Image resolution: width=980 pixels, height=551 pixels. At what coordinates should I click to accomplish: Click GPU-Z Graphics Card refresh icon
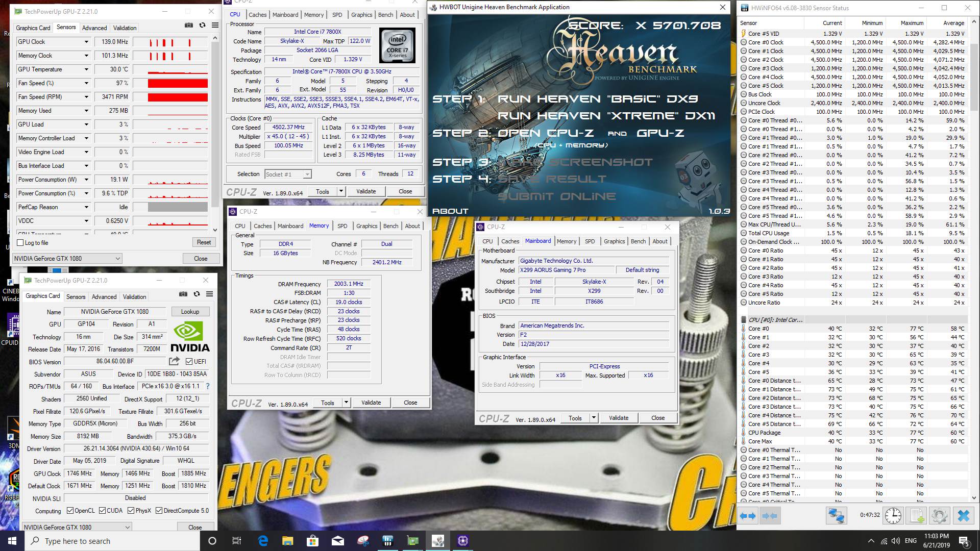[x=197, y=294]
